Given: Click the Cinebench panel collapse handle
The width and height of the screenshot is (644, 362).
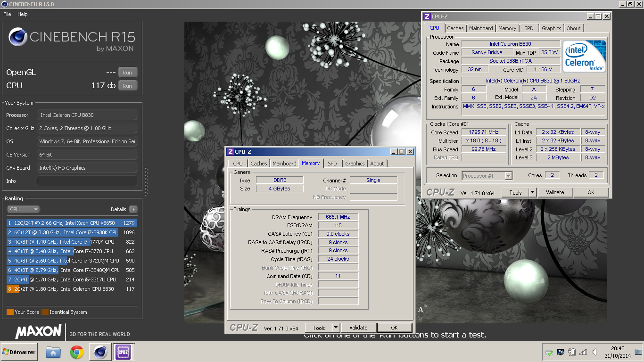Looking at the screenshot, I should point(146,181).
